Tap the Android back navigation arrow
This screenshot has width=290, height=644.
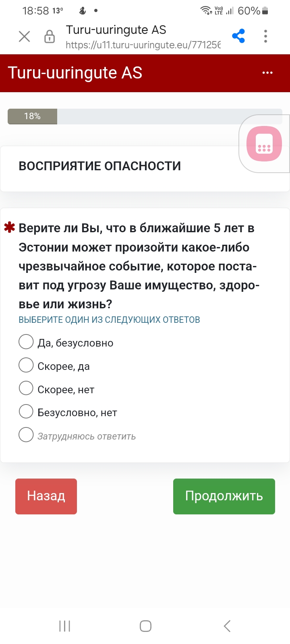click(227, 626)
